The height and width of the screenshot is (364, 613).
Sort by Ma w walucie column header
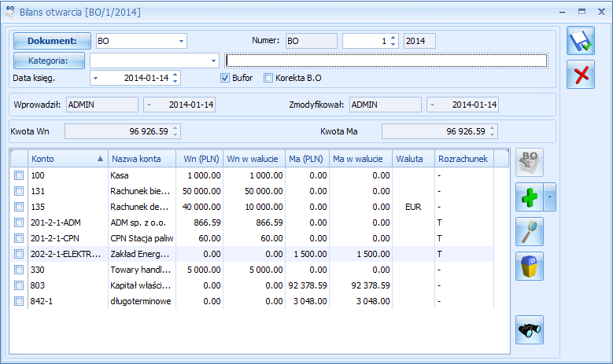[361, 159]
